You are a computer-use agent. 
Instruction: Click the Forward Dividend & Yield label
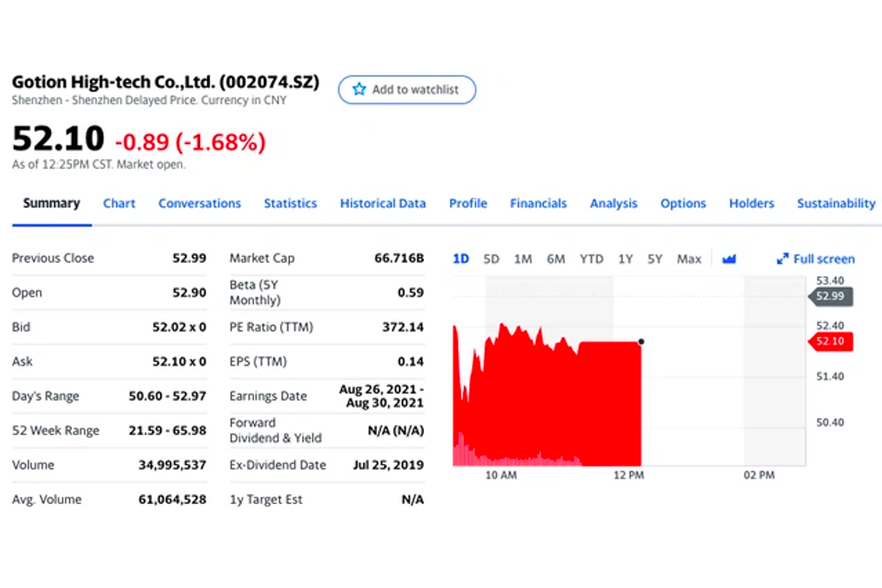(x=276, y=431)
